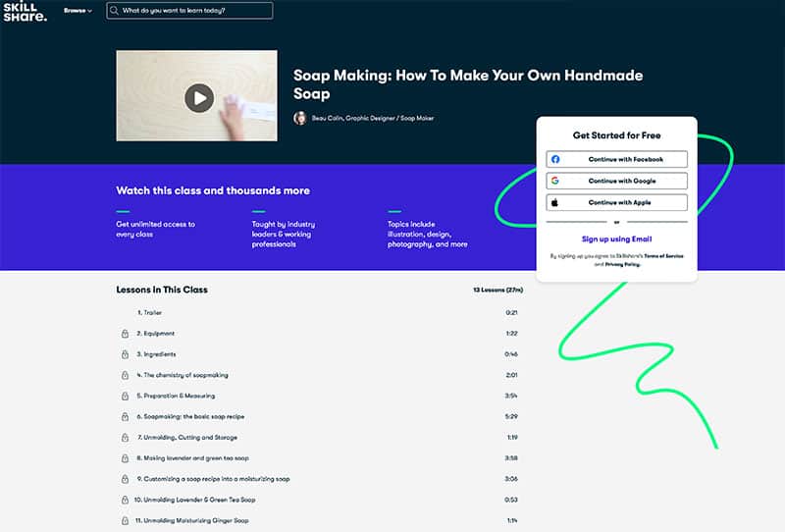Click the teacher's avatar picture

click(300, 118)
